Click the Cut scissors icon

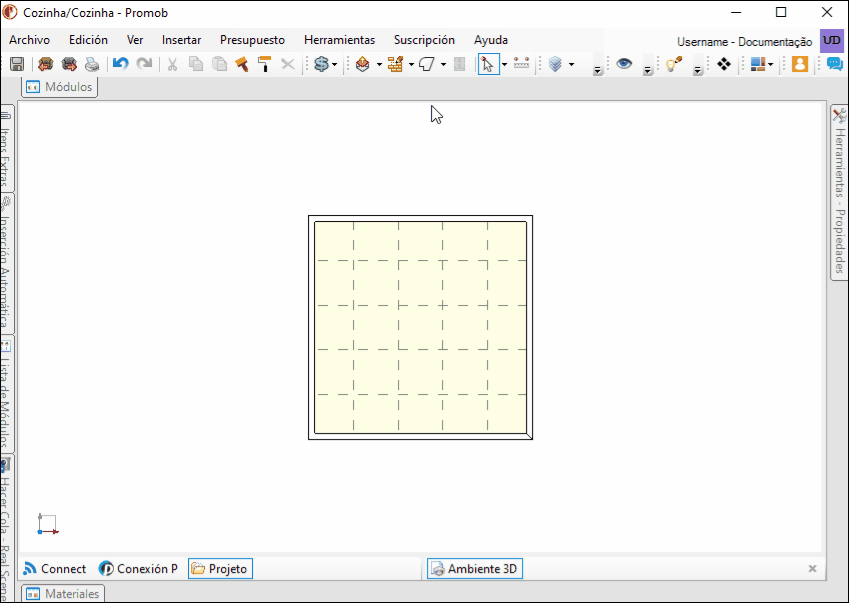[172, 64]
